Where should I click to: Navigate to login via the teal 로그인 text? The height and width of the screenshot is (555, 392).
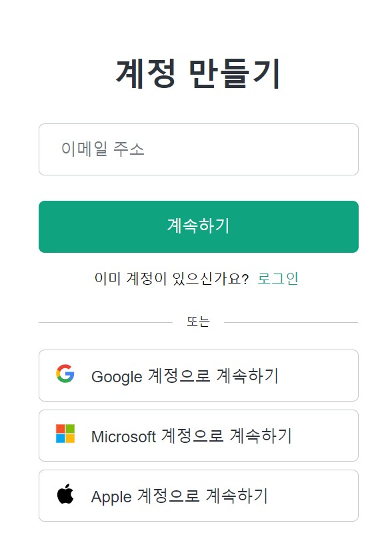click(278, 279)
